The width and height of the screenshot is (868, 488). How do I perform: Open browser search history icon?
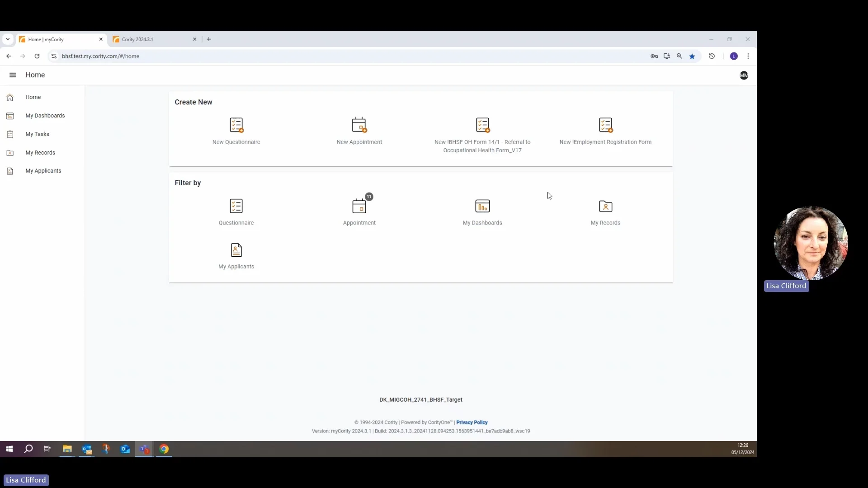click(712, 56)
